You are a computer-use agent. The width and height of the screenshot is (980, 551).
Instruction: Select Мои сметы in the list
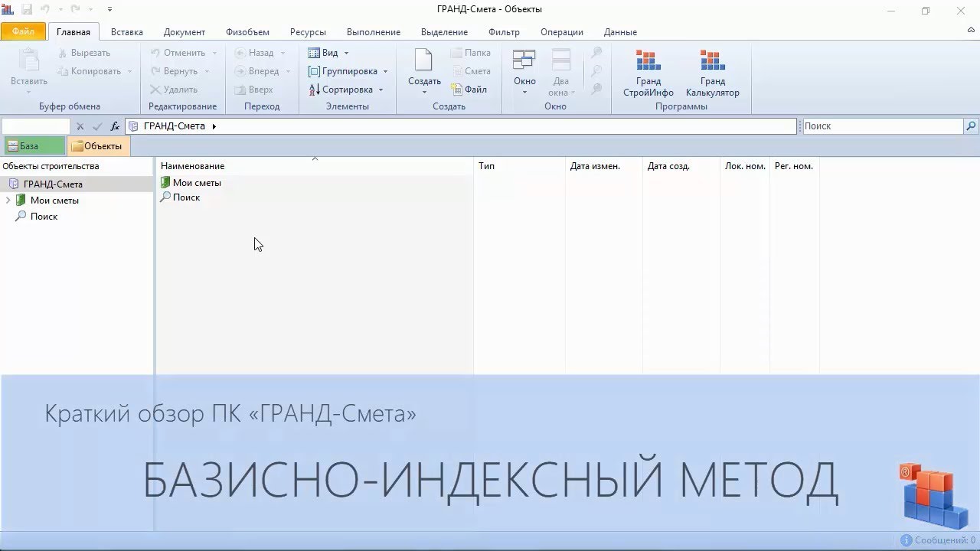(x=197, y=183)
